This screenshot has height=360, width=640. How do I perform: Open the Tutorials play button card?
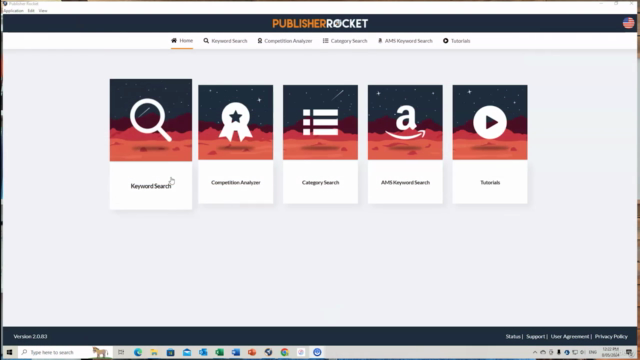click(490, 144)
